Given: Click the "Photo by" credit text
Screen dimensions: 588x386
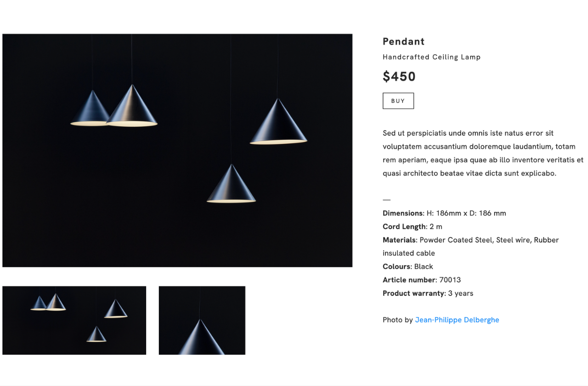Looking at the screenshot, I should [397, 320].
